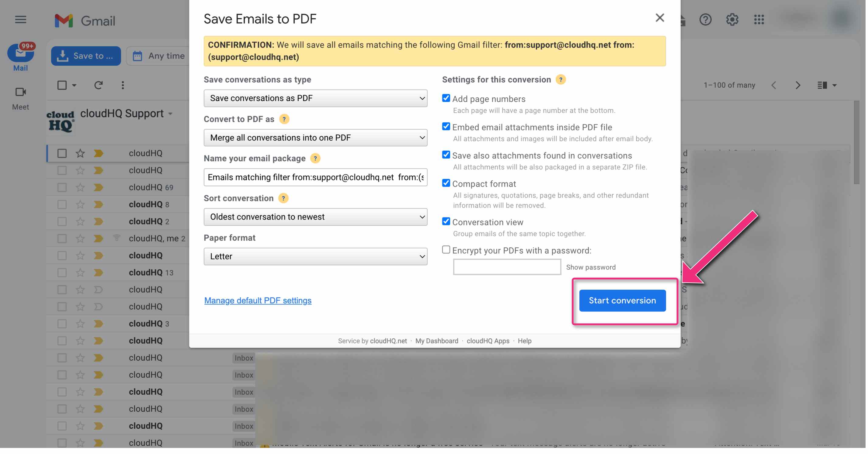Open the Letter paper format dropdown

pyautogui.click(x=315, y=257)
